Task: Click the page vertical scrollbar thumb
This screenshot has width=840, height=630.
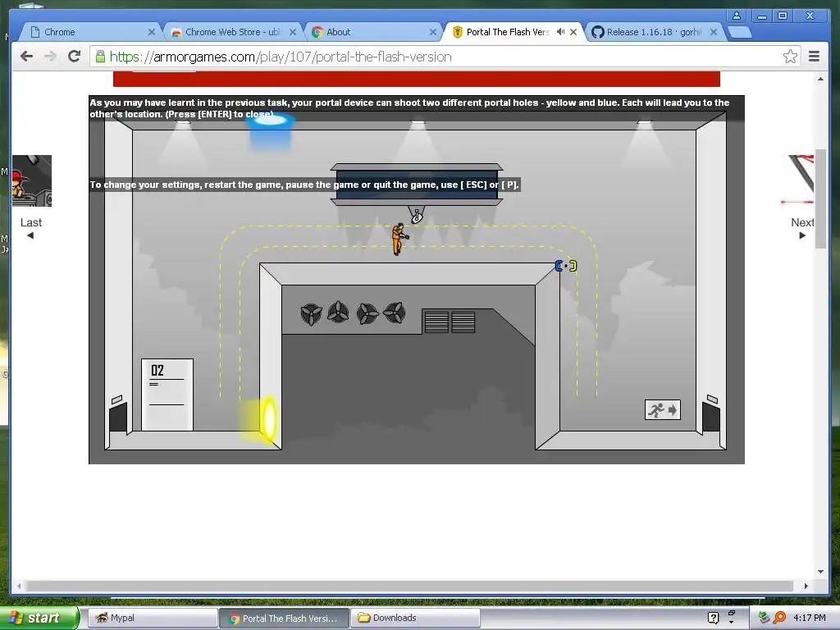Action: click(820, 199)
